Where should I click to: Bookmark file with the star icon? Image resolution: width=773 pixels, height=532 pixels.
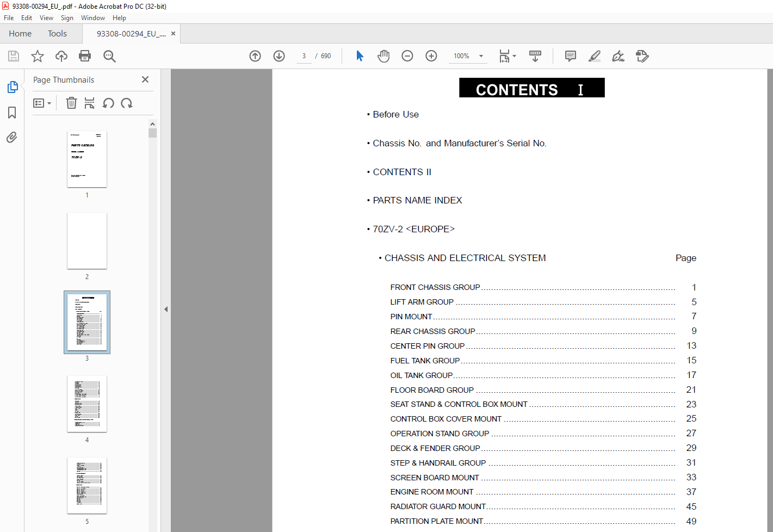(x=38, y=56)
